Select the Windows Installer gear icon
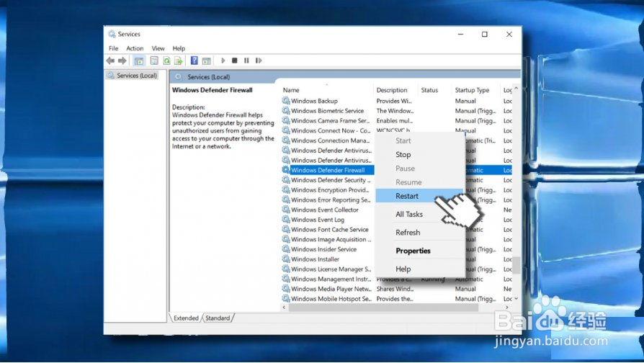The image size is (644, 363). pos(286,259)
